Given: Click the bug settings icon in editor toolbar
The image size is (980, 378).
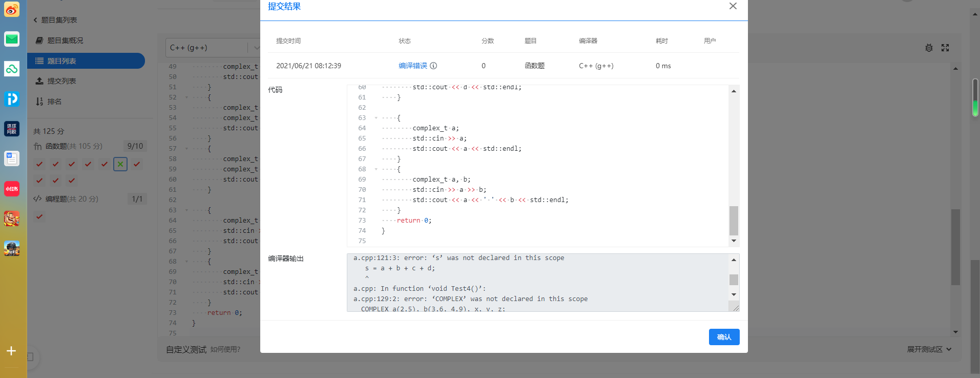Looking at the screenshot, I should pos(929,48).
